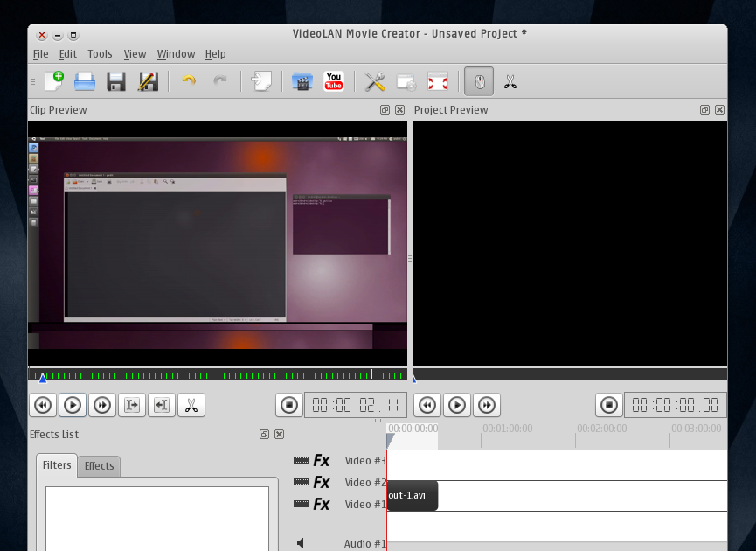Viewport: 756px width, 551px height.
Task: Open the Window menu
Action: (x=176, y=54)
